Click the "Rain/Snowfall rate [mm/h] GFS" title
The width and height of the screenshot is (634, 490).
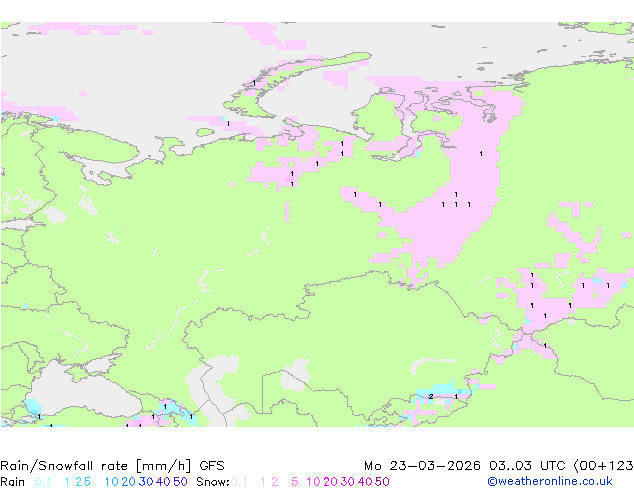pos(112,466)
